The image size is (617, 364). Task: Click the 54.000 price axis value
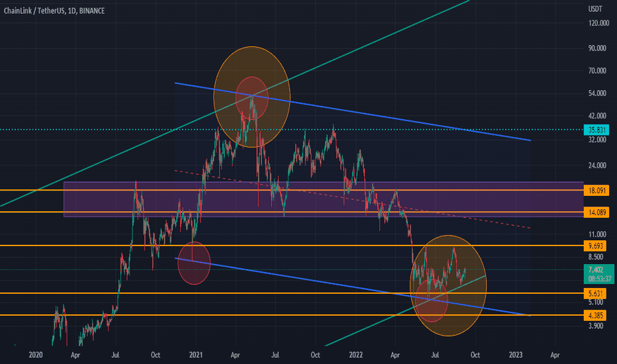[597, 93]
